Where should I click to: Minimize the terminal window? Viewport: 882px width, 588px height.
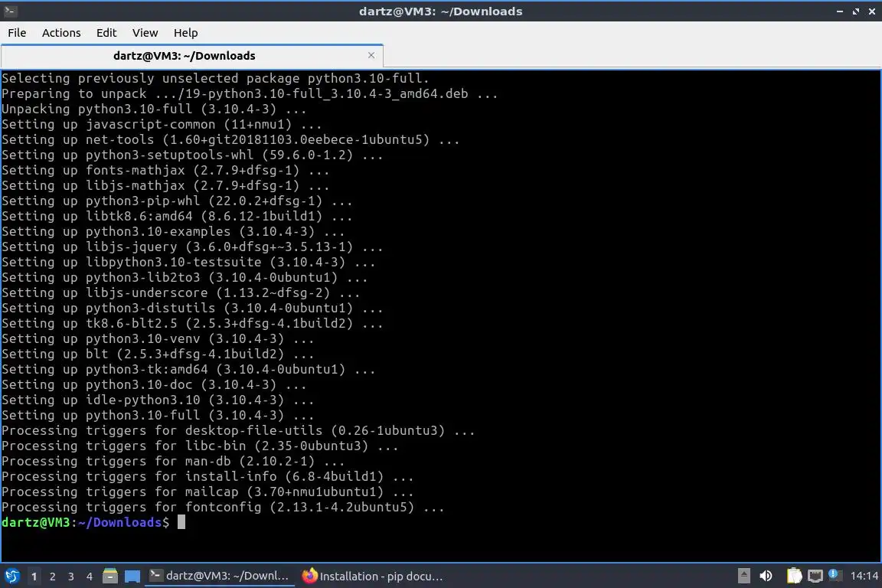click(x=840, y=11)
